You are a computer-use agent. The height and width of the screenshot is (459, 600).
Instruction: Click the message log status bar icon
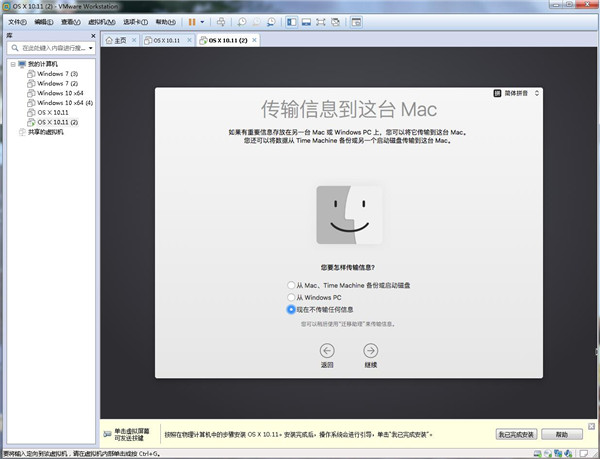[584, 454]
